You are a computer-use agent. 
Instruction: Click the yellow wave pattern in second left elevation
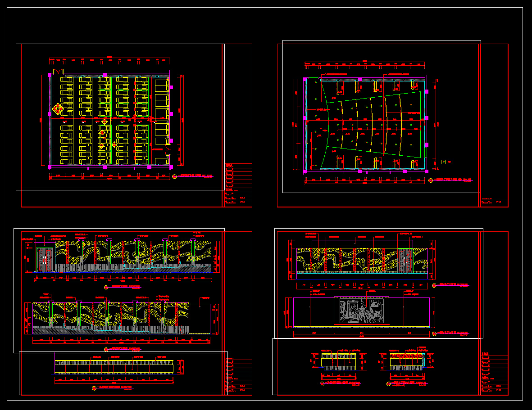[x=111, y=315]
